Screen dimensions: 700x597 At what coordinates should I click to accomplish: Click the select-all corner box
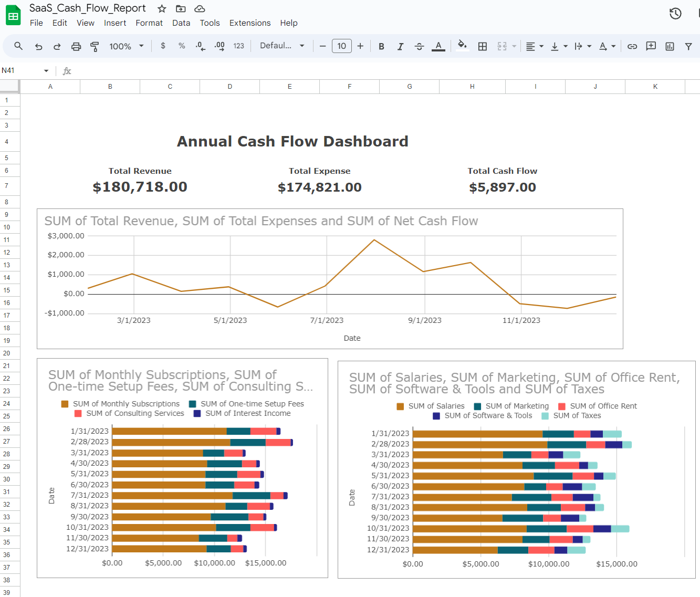(x=10, y=87)
